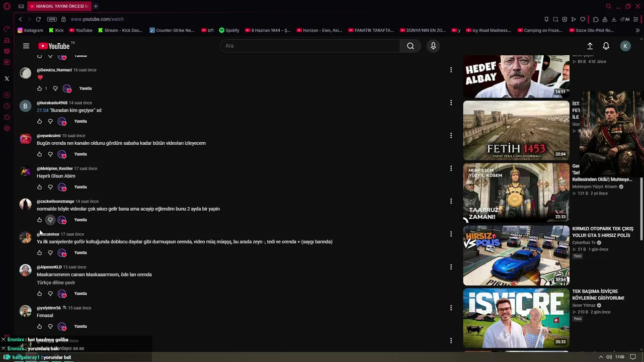Open the Opera GX main menu

click(x=7, y=6)
